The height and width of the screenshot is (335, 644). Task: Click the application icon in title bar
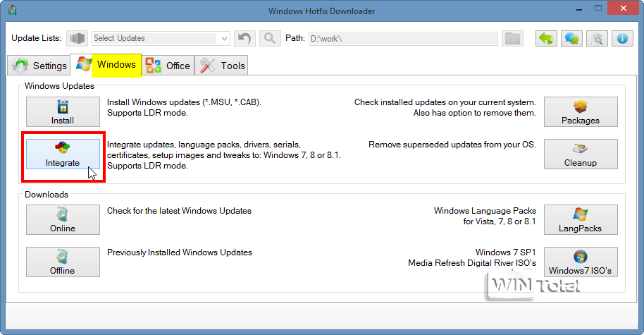[x=12, y=11]
